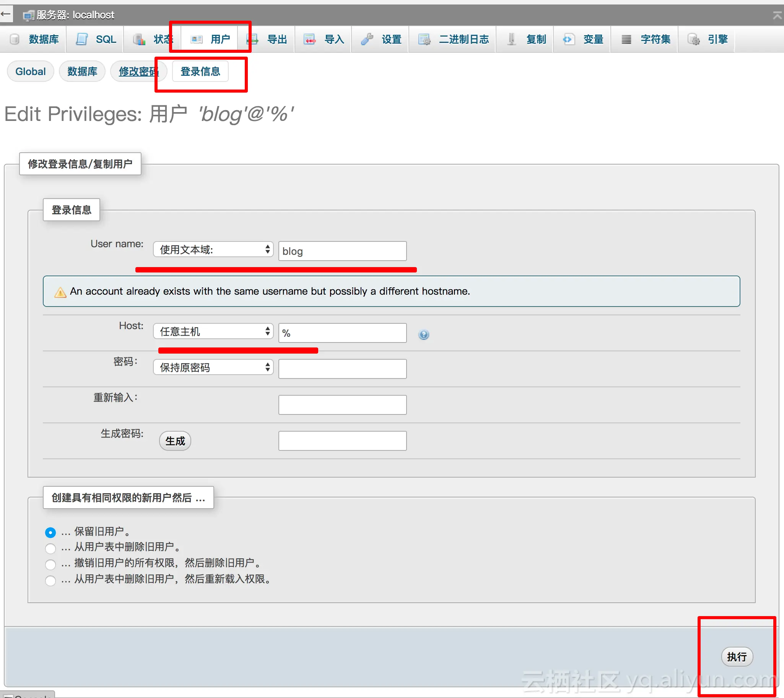This screenshot has height=698, width=784.
Task: Select the 撤销旧用户的所有权限 radio option
Action: (50, 564)
